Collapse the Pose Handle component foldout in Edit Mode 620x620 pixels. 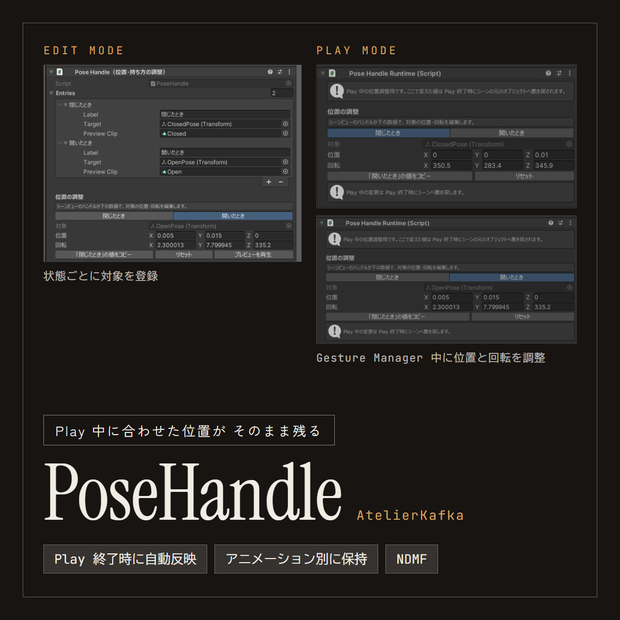point(51,72)
